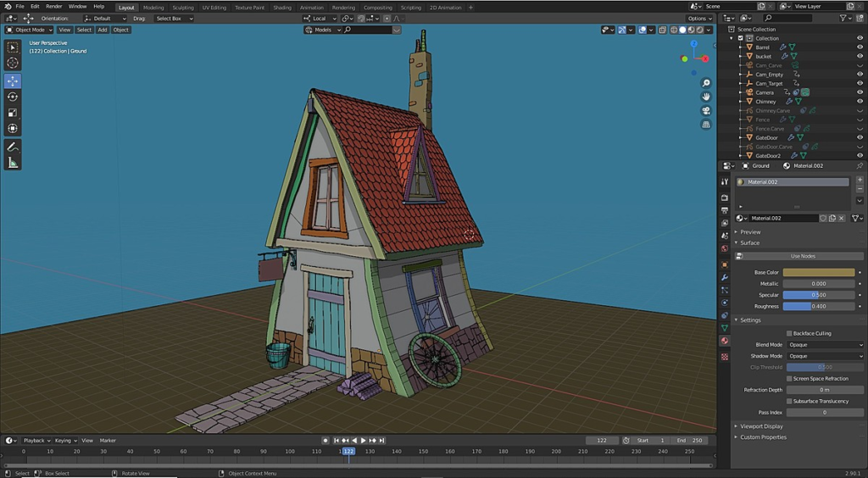Screen dimensions: 868x478
Task: Open the Material properties tab icon
Action: [x=724, y=341]
